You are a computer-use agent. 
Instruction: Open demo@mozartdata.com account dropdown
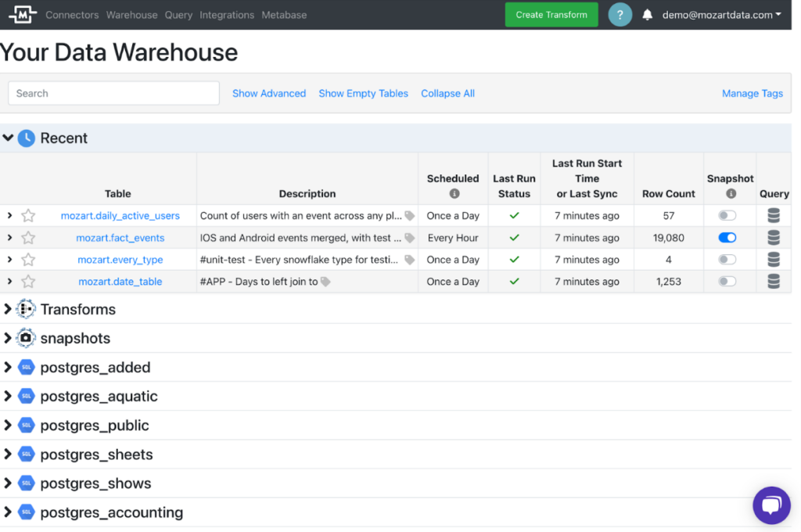(721, 15)
